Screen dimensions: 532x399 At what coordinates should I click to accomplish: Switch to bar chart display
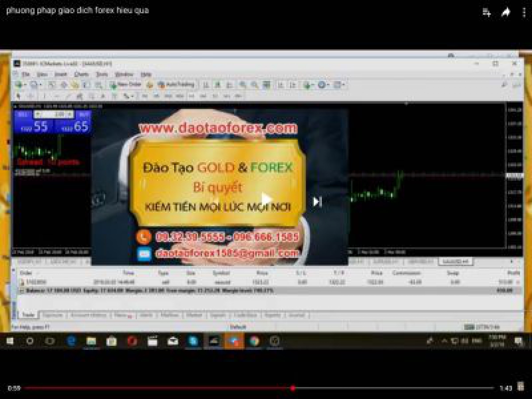click(205, 84)
